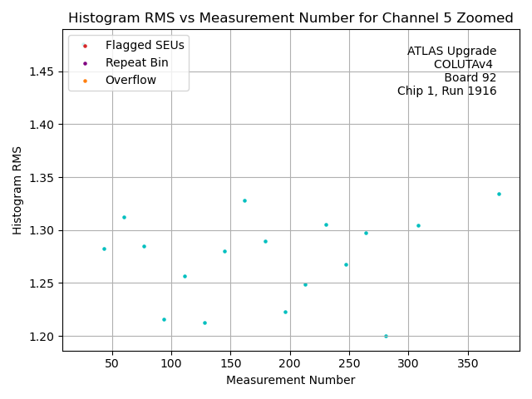Click the rightmost data point near 375
This screenshot has height=399, width=532.
tap(499, 194)
